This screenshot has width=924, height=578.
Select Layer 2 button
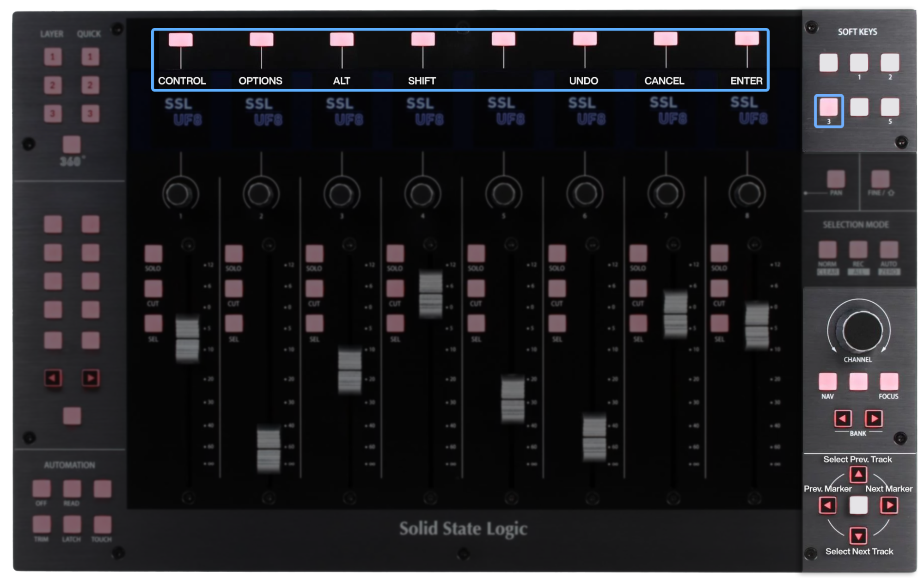pyautogui.click(x=53, y=86)
